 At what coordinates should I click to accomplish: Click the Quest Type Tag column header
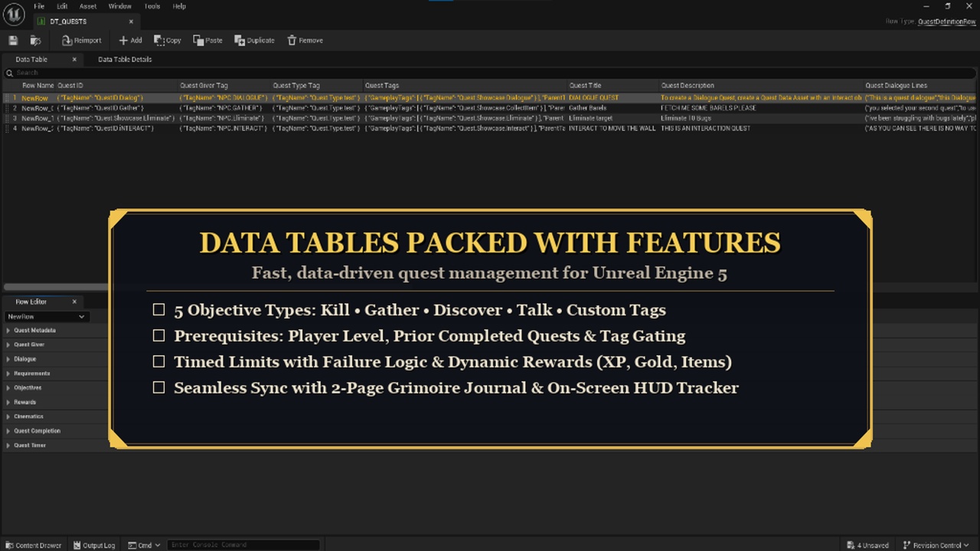pyautogui.click(x=296, y=86)
